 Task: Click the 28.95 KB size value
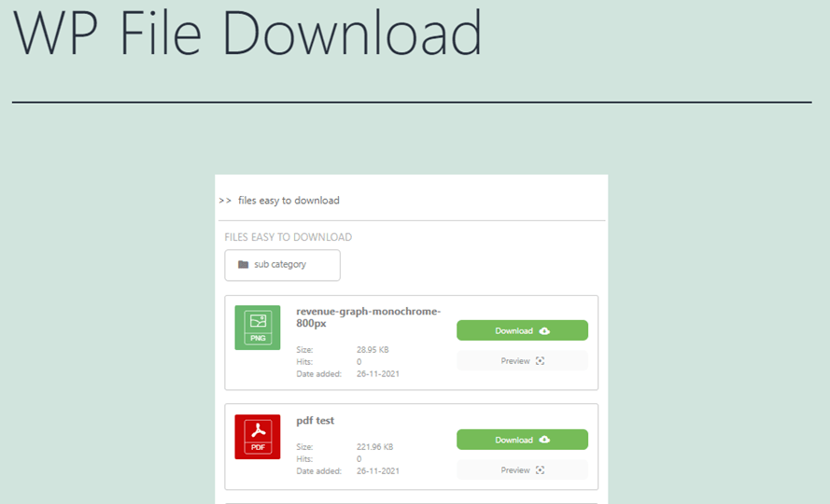[373, 350]
